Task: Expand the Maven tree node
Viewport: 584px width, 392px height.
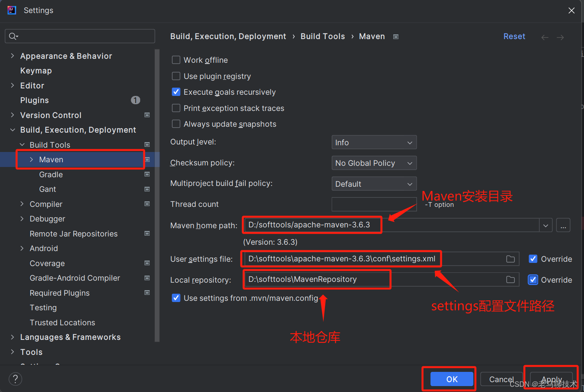Action: [x=32, y=159]
